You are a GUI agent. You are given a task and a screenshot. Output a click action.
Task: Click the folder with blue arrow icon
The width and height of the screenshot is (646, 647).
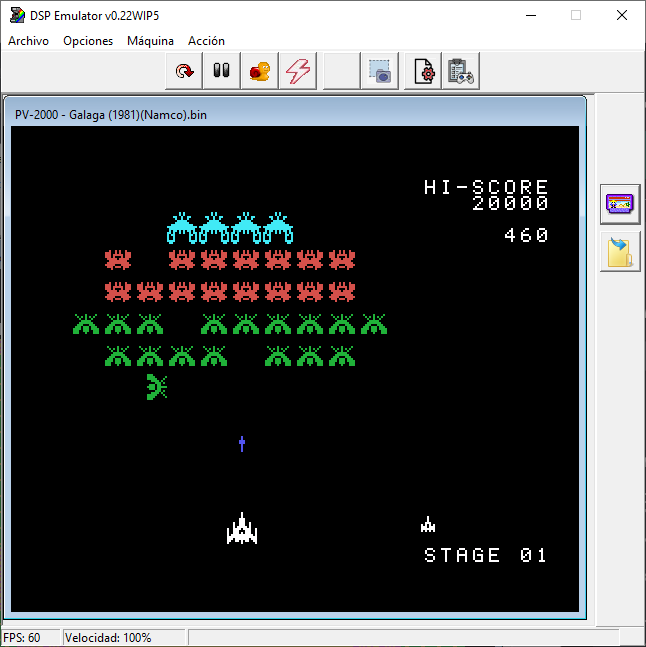[620, 252]
